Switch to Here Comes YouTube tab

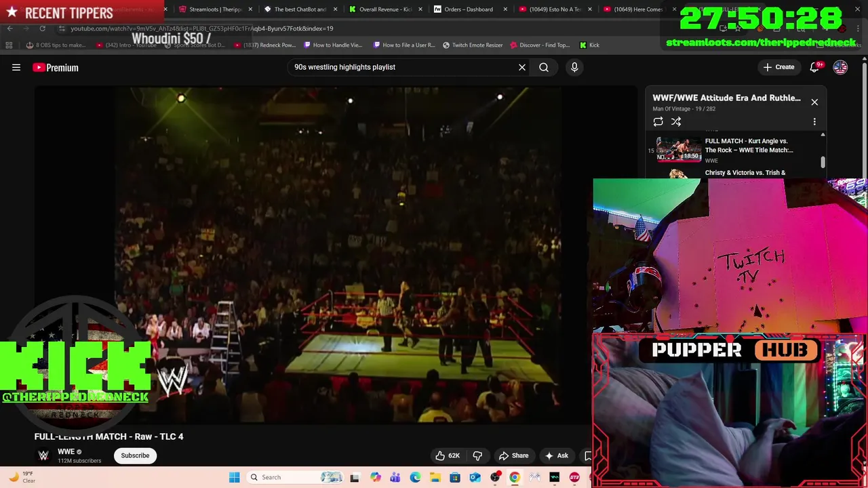(x=639, y=9)
